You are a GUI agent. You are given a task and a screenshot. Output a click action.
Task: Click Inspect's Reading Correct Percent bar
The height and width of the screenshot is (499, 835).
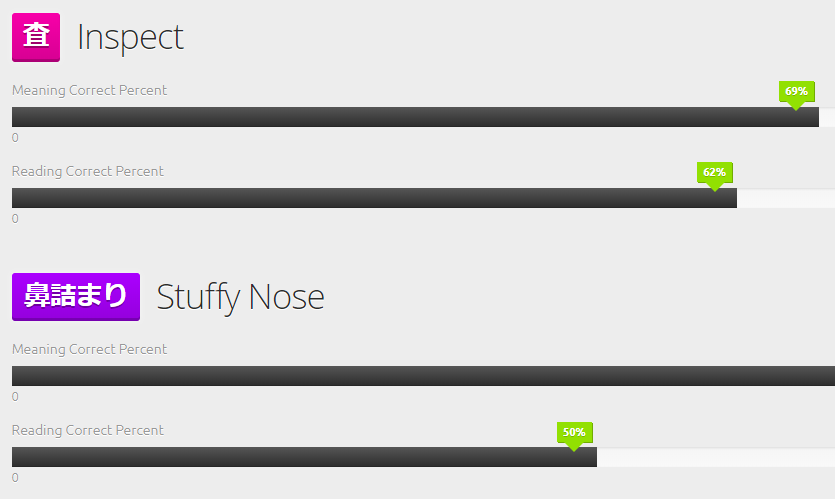click(423, 198)
